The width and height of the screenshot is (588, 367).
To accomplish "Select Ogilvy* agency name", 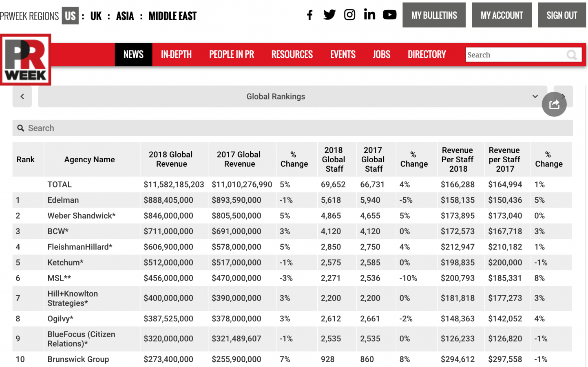I will click(60, 319).
